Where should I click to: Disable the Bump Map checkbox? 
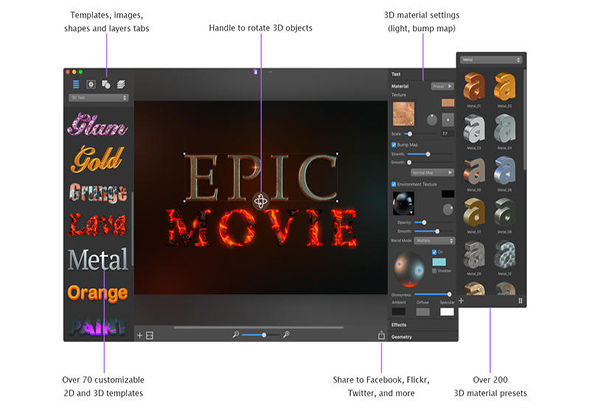point(394,145)
